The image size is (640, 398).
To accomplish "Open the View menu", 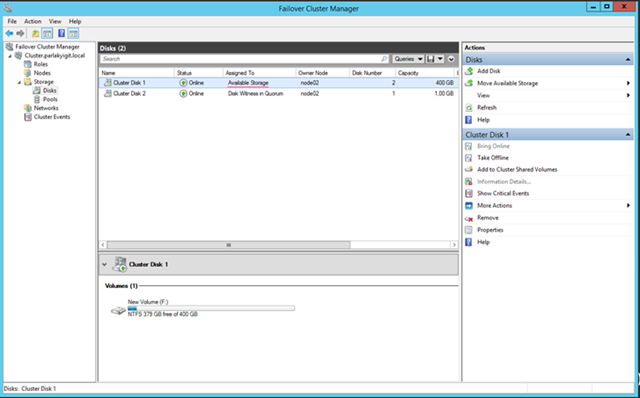I will [55, 21].
